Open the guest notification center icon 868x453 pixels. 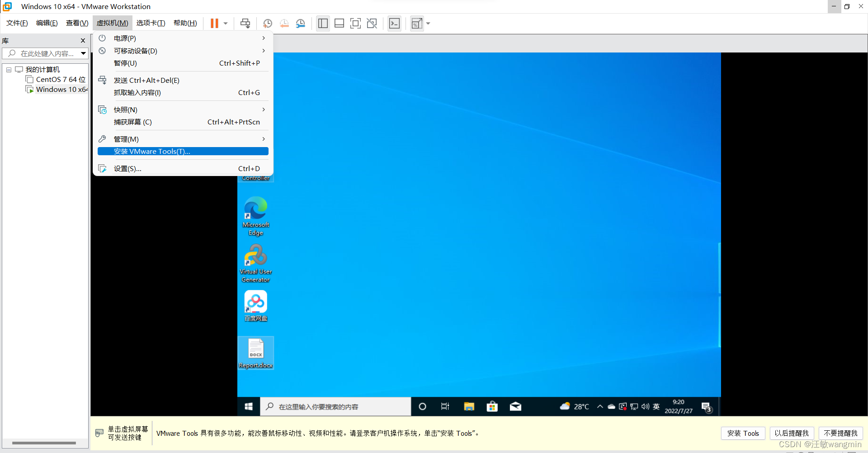pos(707,407)
